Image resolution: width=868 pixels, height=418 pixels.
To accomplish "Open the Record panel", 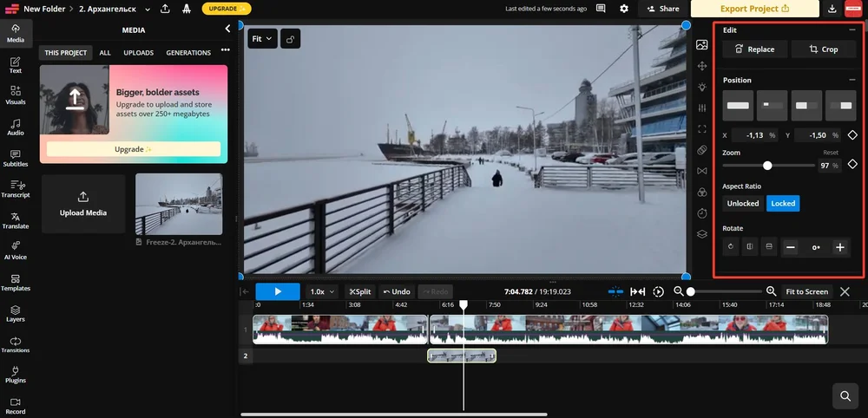I will click(x=16, y=406).
